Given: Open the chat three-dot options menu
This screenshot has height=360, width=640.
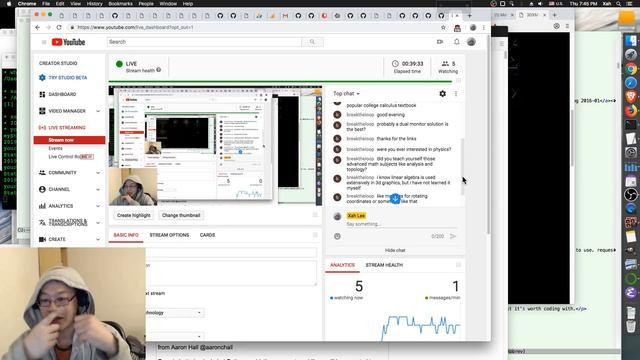Looking at the screenshot, I should (x=456, y=93).
